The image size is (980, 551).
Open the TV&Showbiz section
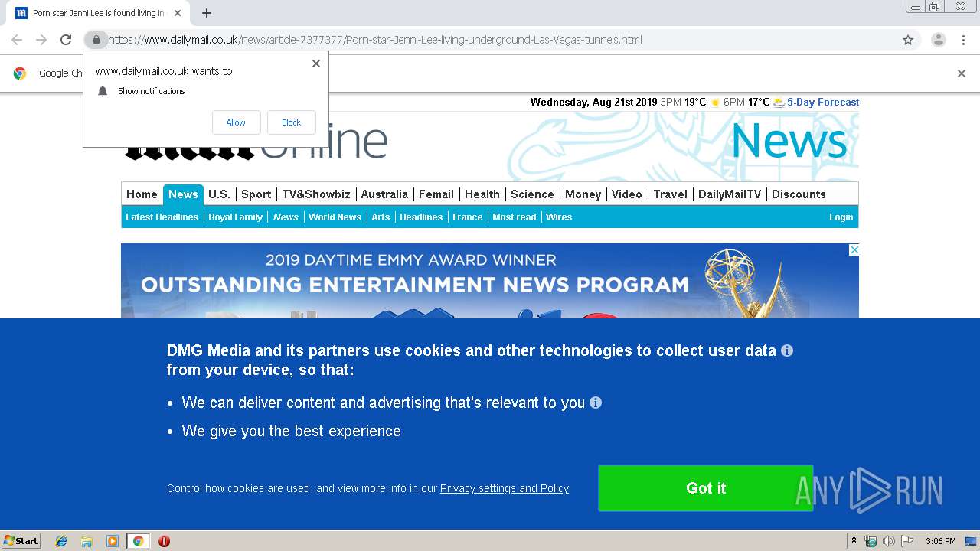(x=316, y=194)
